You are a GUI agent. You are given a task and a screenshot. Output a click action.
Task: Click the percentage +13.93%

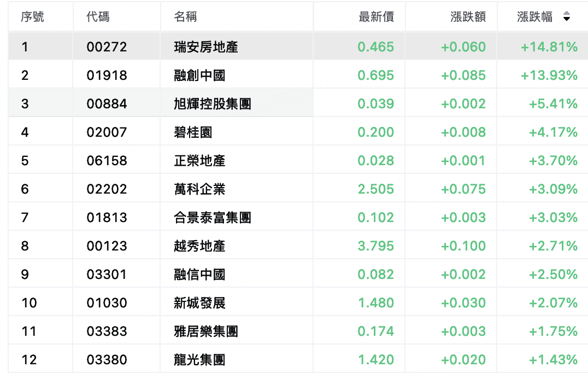coord(549,75)
